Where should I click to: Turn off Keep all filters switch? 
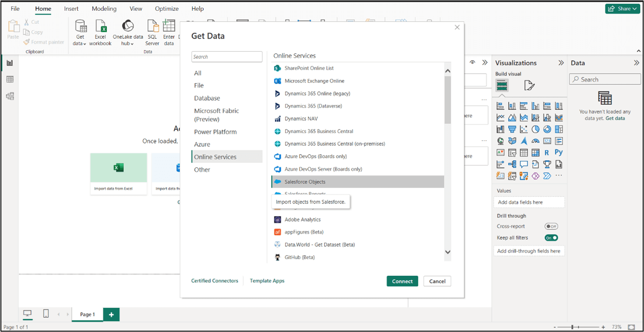point(551,238)
